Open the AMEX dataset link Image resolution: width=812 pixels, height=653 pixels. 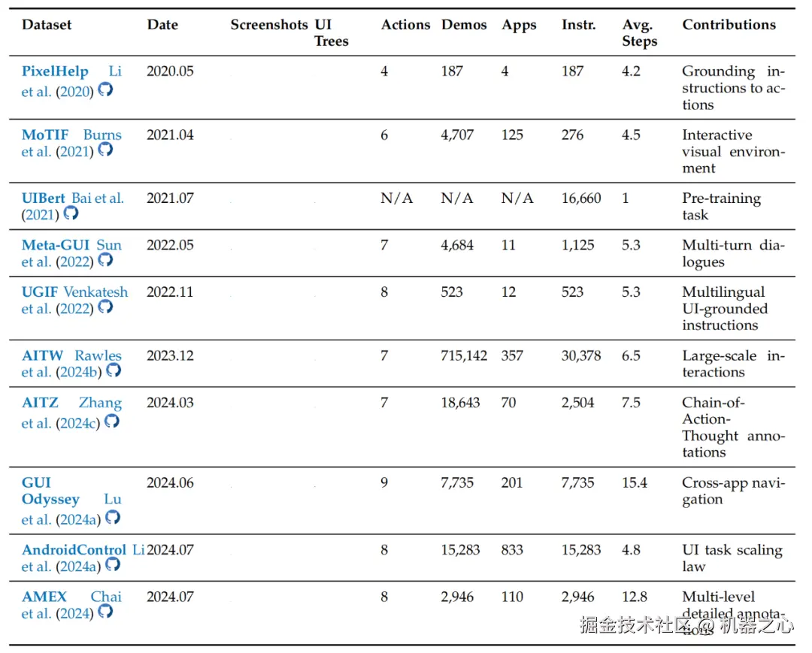coord(44,597)
